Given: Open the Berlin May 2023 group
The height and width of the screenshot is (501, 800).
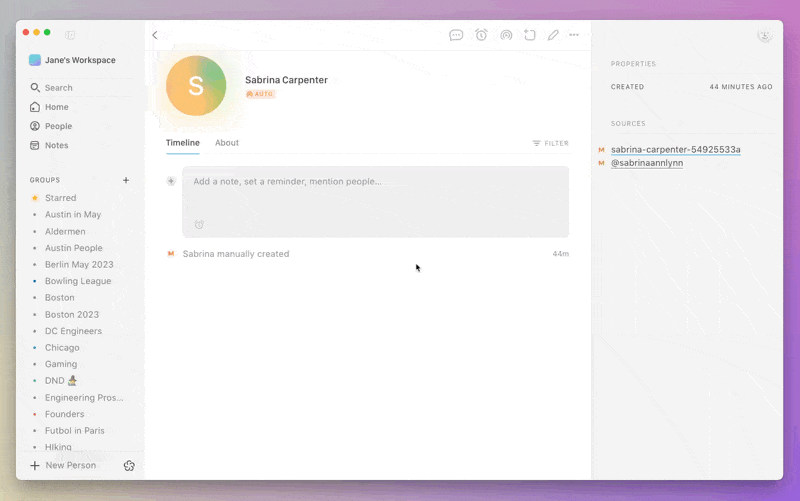Looking at the screenshot, I should (x=79, y=264).
